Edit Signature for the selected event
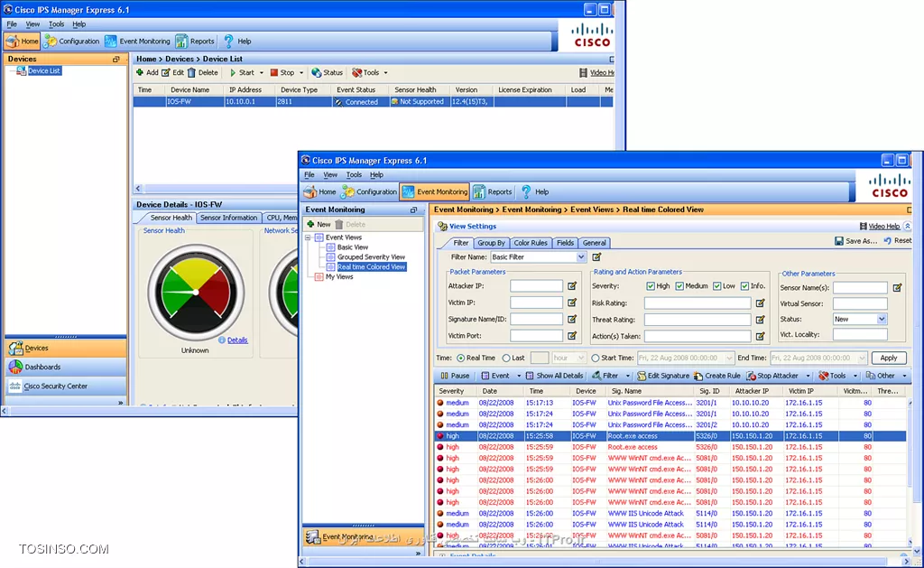 point(663,376)
